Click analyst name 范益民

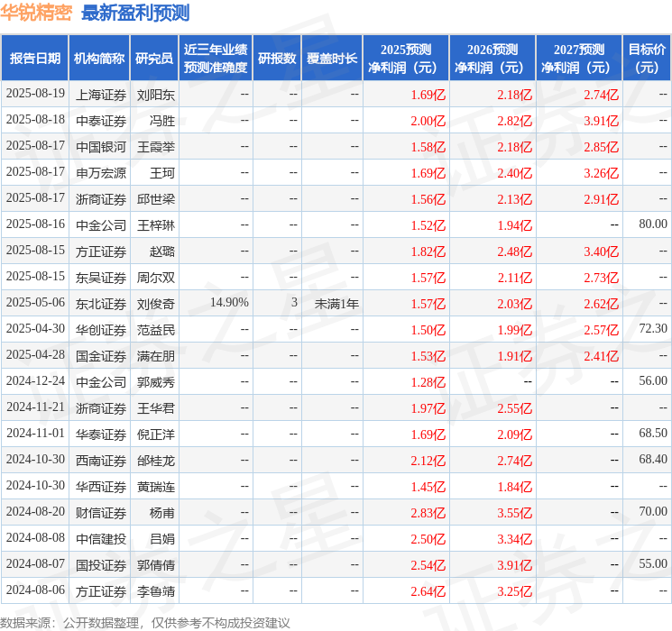pyautogui.click(x=155, y=330)
